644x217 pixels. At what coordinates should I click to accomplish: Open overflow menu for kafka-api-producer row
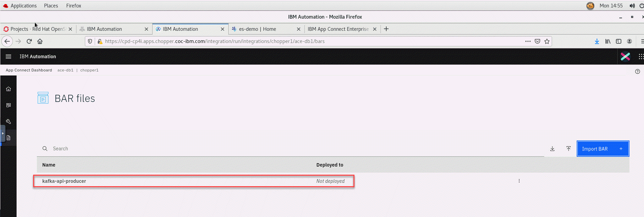pyautogui.click(x=519, y=181)
